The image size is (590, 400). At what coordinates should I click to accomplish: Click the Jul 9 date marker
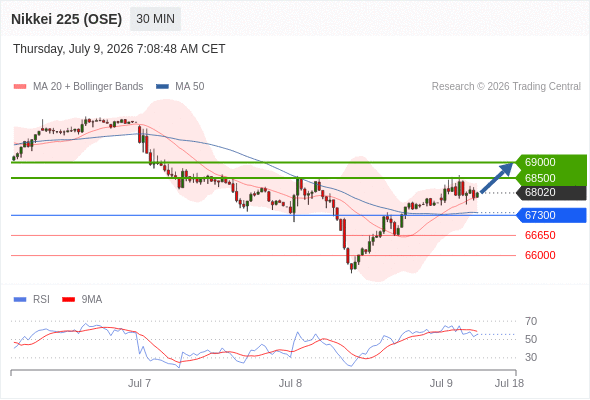[x=441, y=383]
